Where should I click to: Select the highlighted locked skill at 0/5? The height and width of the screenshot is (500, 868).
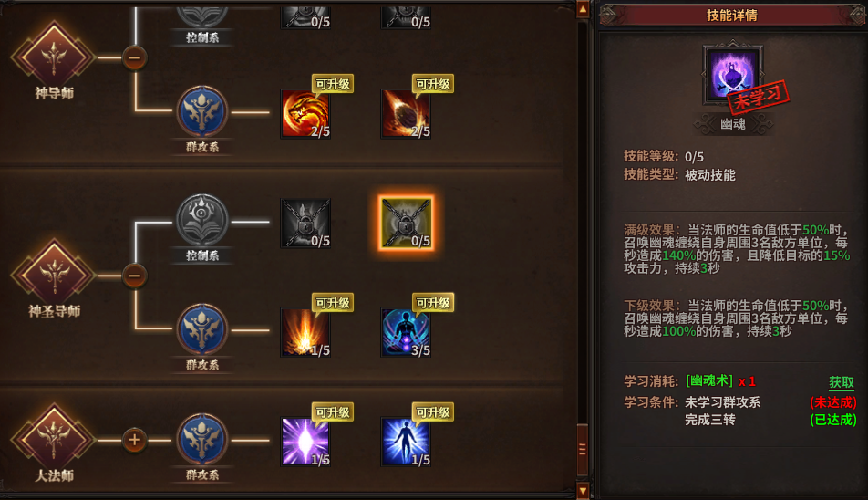(x=406, y=224)
